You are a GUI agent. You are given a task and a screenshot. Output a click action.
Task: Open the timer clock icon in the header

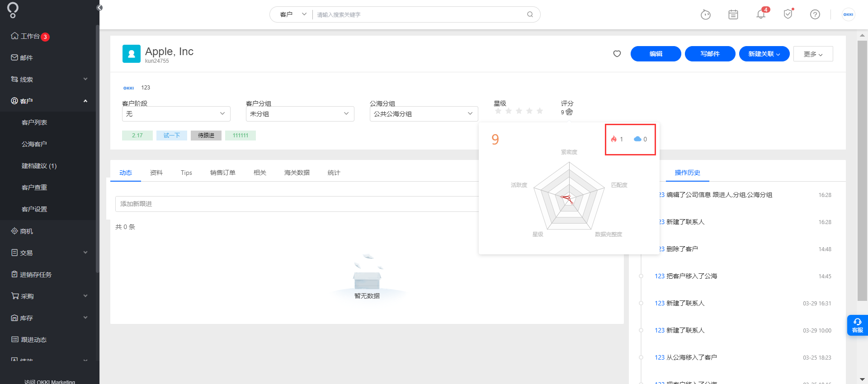(x=706, y=15)
